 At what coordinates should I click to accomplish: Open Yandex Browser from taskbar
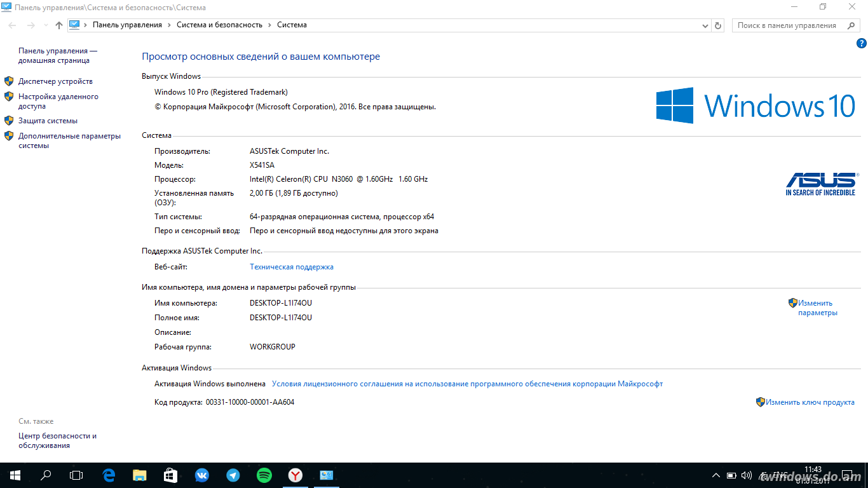click(x=295, y=475)
